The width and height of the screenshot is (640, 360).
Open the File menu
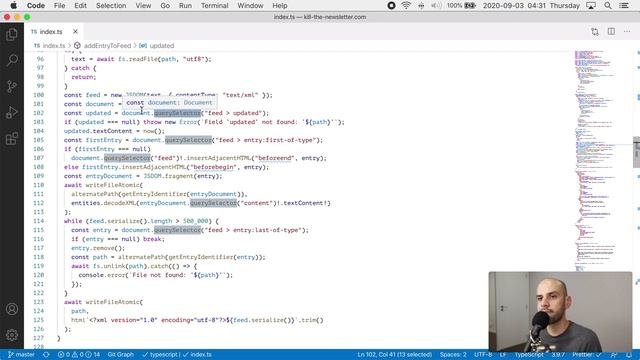coord(60,5)
